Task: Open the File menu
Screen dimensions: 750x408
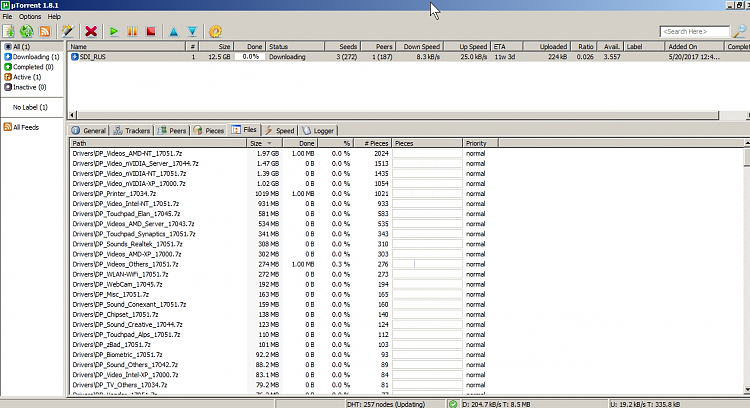Action: click(x=7, y=16)
